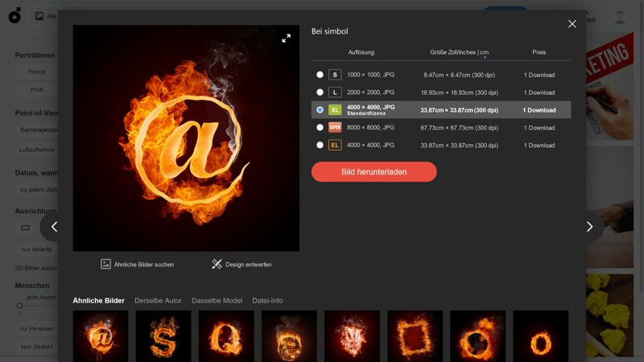This screenshot has height=362, width=644.
Task: Click the S size badge icon
Action: click(335, 75)
